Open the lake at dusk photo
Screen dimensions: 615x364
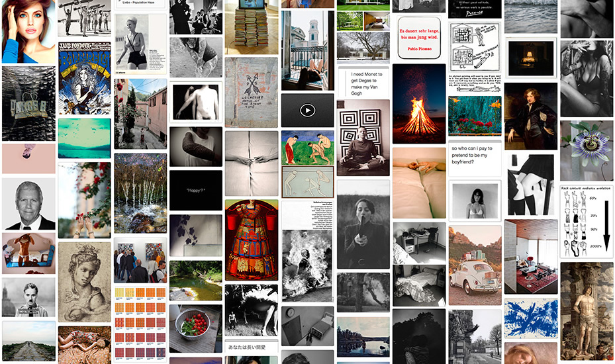point(363,337)
